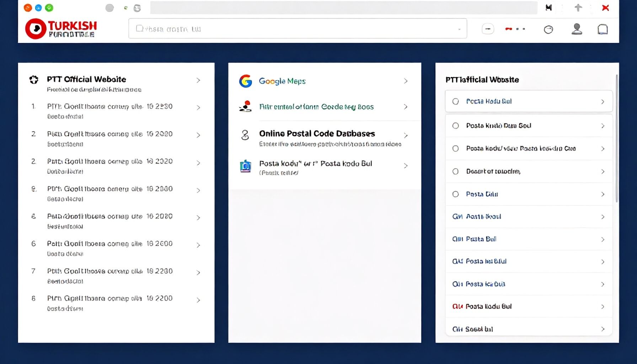Click the left panel's PTT Official Website heading
The image size is (637, 364).
click(x=86, y=79)
